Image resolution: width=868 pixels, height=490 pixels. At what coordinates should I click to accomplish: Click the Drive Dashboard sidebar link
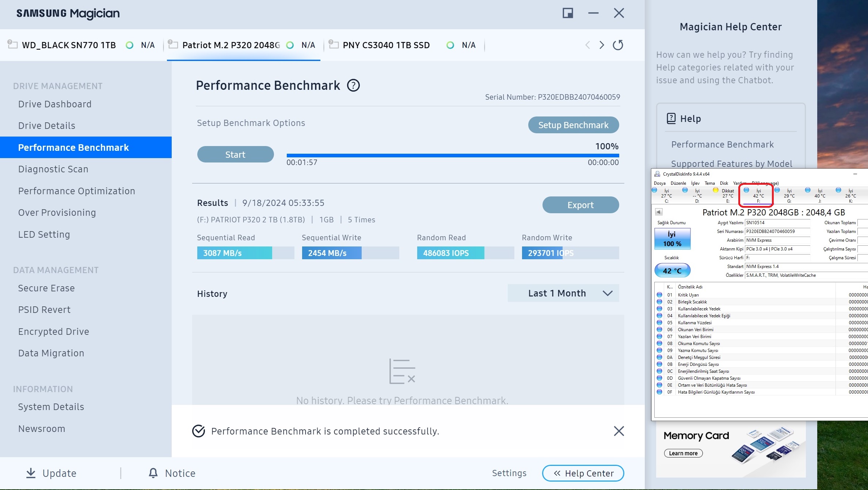54,104
